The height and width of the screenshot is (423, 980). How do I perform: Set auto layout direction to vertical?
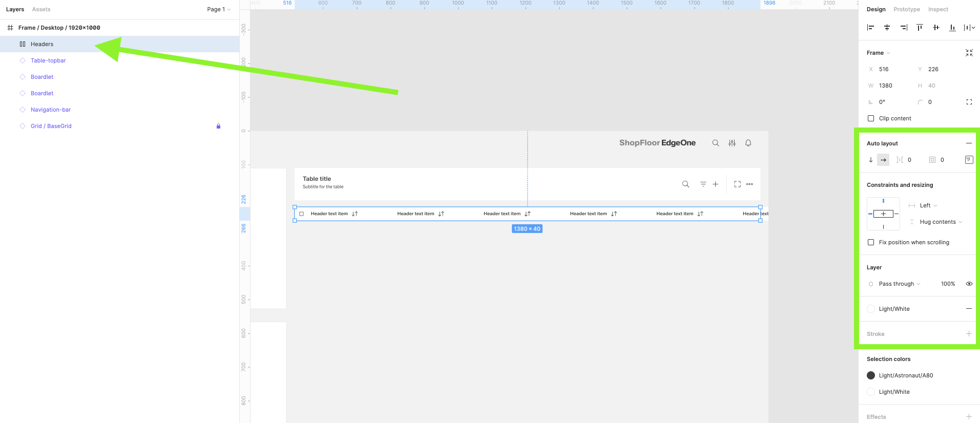[x=871, y=160]
